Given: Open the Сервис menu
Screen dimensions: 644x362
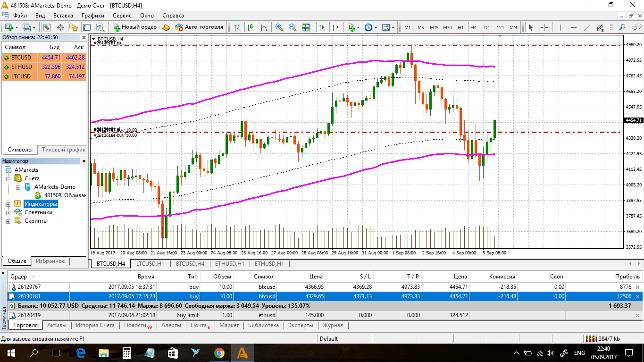Looking at the screenshot, I should point(122,16).
